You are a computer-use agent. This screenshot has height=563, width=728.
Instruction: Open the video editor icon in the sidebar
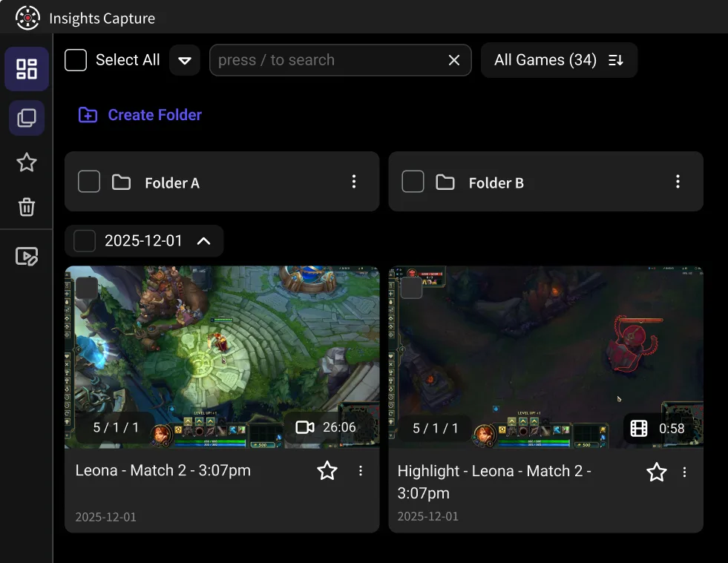click(27, 256)
